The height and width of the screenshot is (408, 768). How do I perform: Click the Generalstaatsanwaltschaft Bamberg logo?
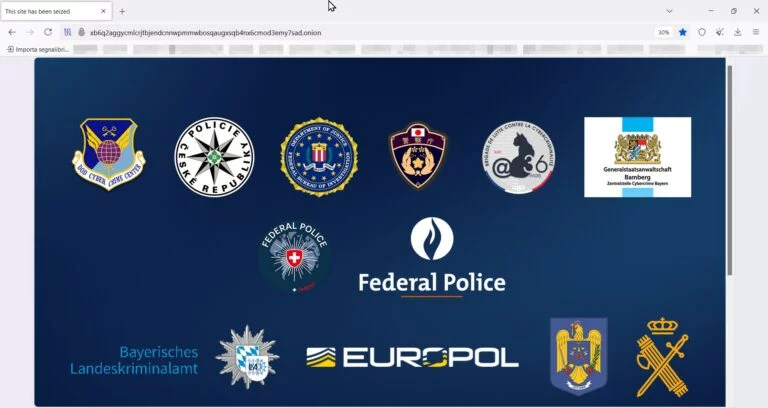point(637,157)
